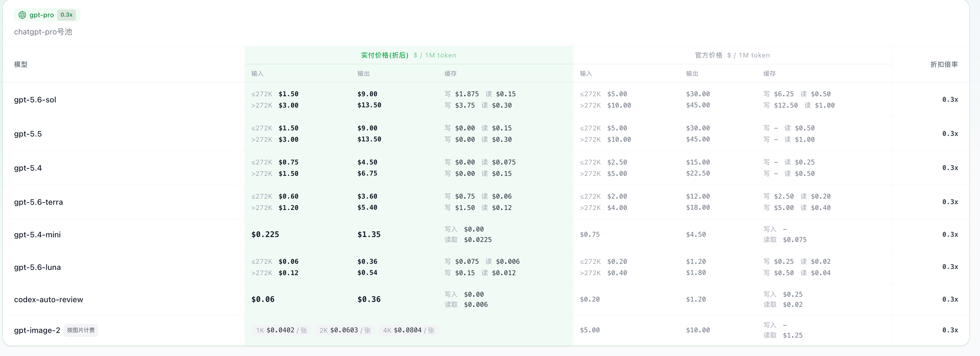Click the $0.06 input price for codex-auto-review

263,299
